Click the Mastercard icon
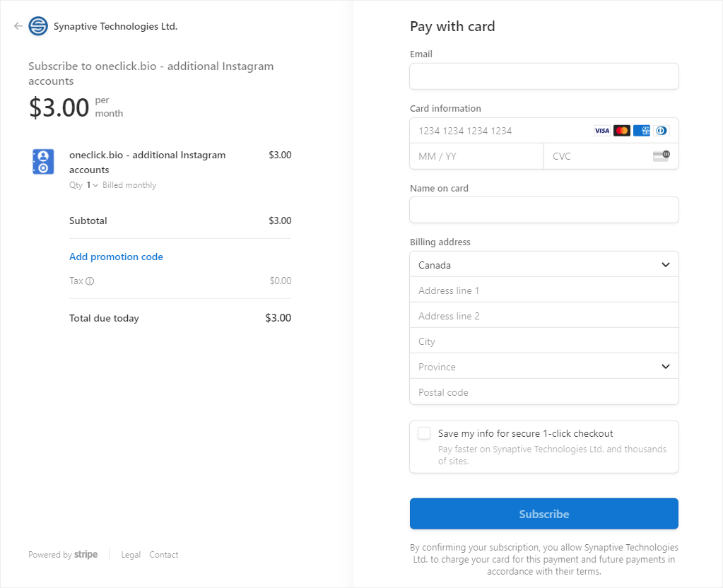Image resolution: width=723 pixels, height=588 pixels. [x=621, y=131]
